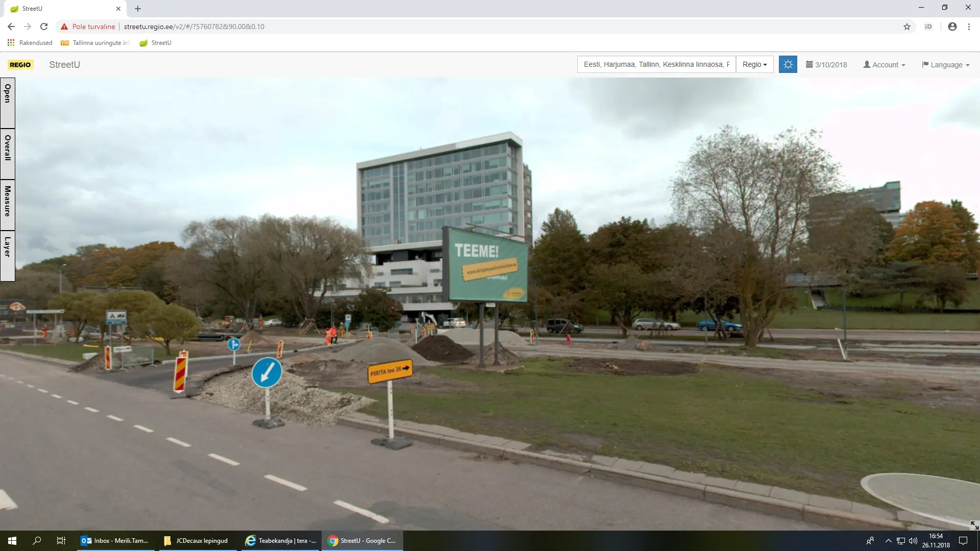Toggle the Layer side panel
The height and width of the screenshot is (551, 980).
tap(8, 255)
